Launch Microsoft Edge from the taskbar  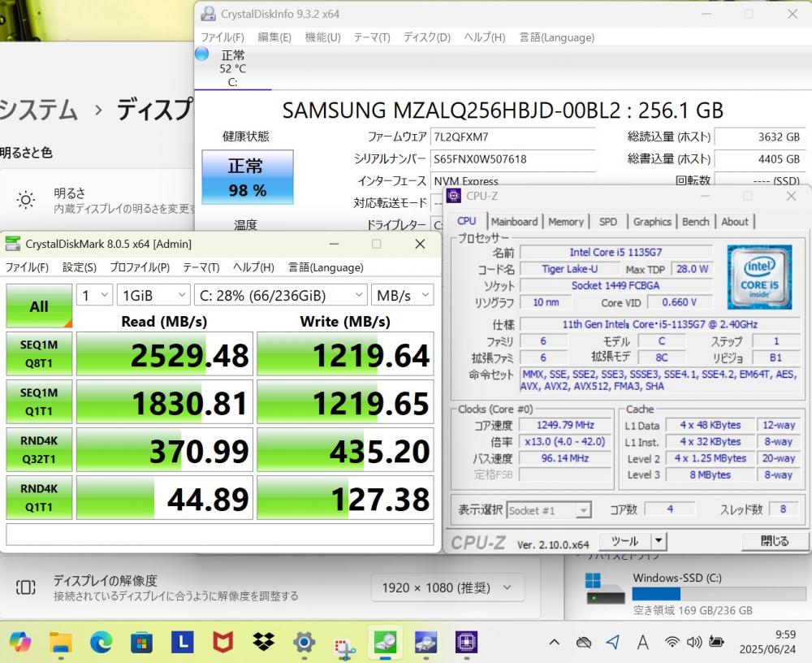[x=101, y=642]
